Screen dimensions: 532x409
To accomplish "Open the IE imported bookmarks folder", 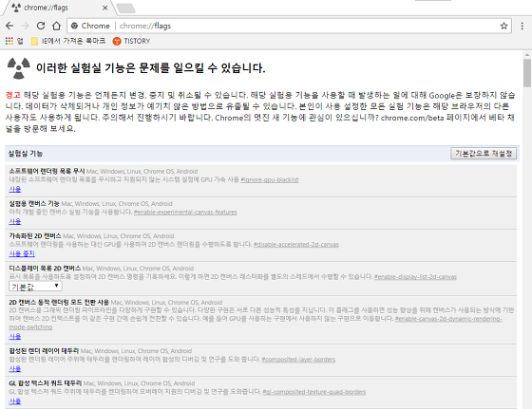I will tap(67, 41).
